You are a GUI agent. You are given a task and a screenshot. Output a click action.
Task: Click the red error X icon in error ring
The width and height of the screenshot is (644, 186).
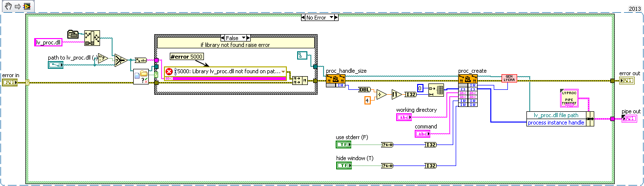point(169,71)
